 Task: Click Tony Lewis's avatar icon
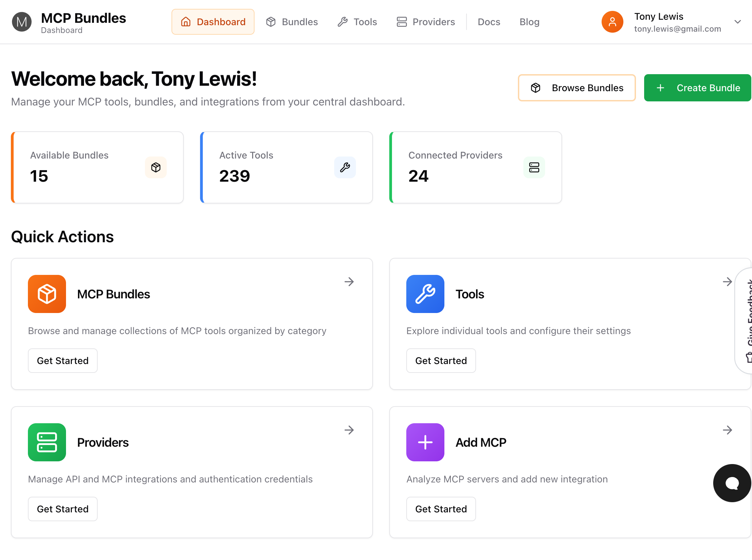(612, 21)
